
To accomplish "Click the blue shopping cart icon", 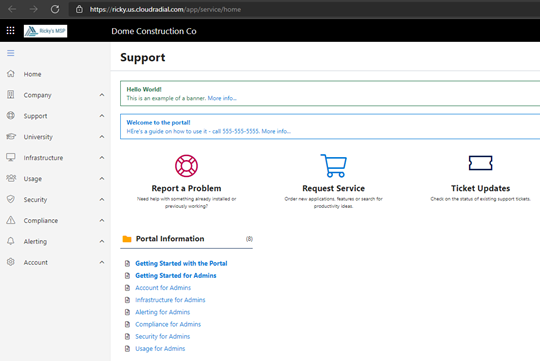I will (x=334, y=166).
